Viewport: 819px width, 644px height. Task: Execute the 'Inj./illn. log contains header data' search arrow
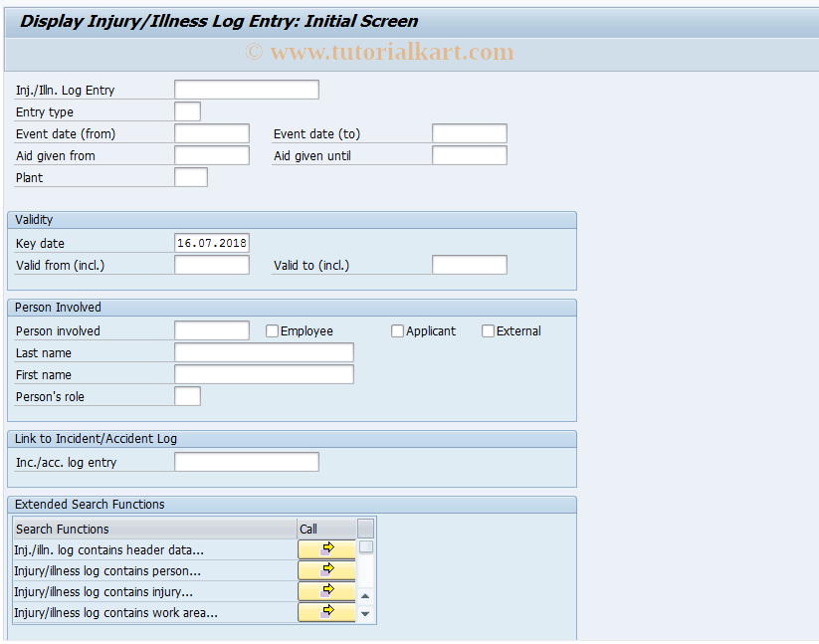[325, 548]
